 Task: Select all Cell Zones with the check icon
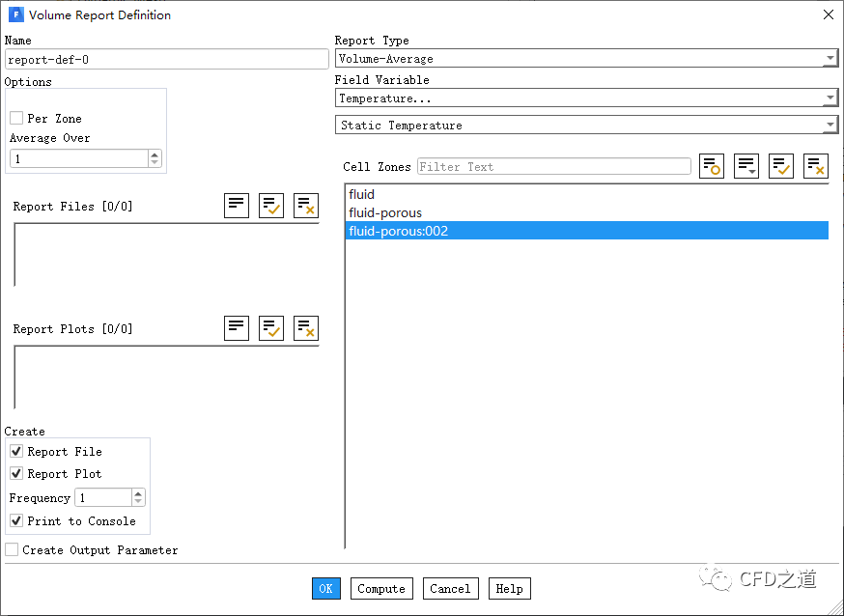pos(781,166)
